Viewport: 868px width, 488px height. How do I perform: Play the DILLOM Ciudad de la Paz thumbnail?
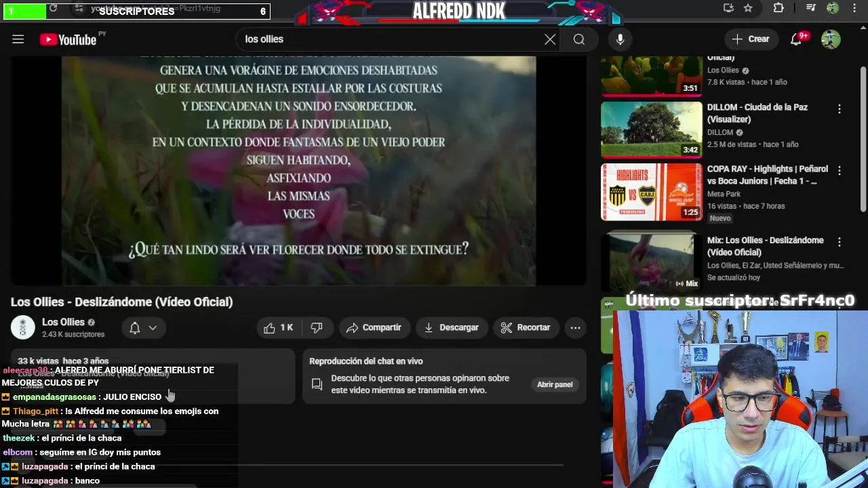pyautogui.click(x=652, y=130)
